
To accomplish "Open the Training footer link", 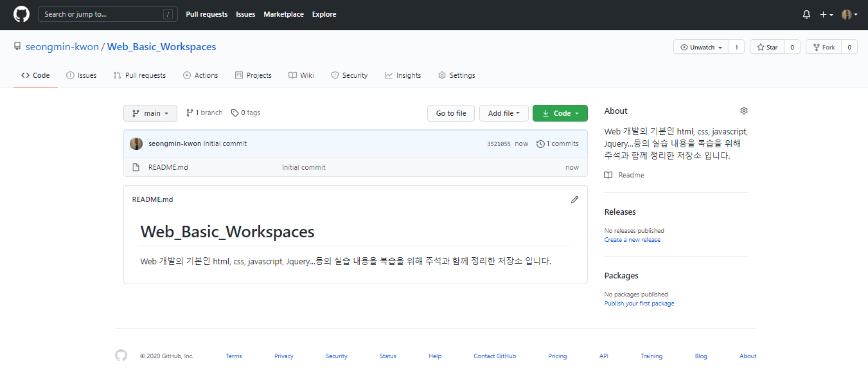I will pyautogui.click(x=651, y=356).
